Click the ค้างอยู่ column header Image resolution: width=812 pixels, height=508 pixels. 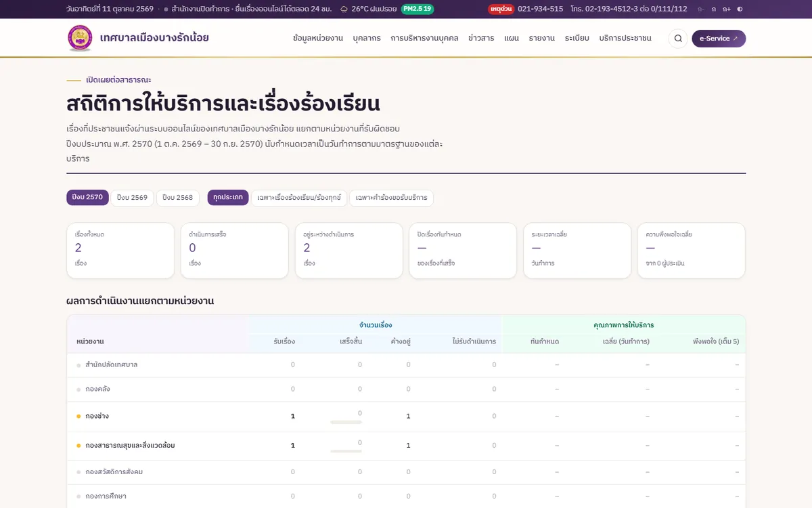[401, 341]
